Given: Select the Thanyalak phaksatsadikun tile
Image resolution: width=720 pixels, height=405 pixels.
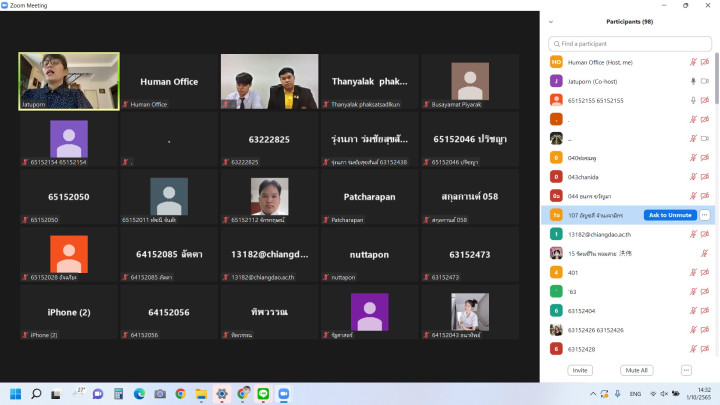Looking at the screenshot, I should pyautogui.click(x=370, y=81).
